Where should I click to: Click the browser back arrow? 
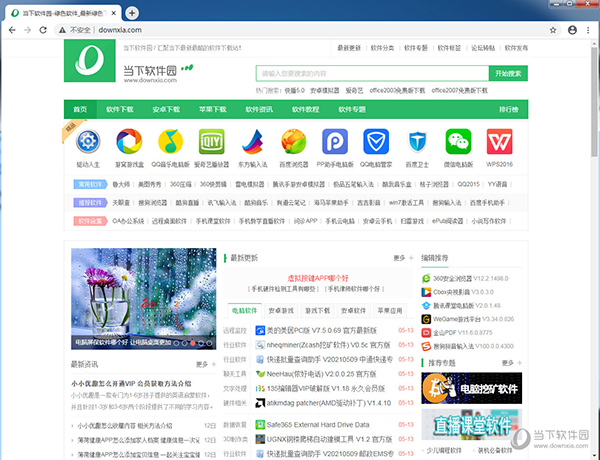pyautogui.click(x=12, y=30)
